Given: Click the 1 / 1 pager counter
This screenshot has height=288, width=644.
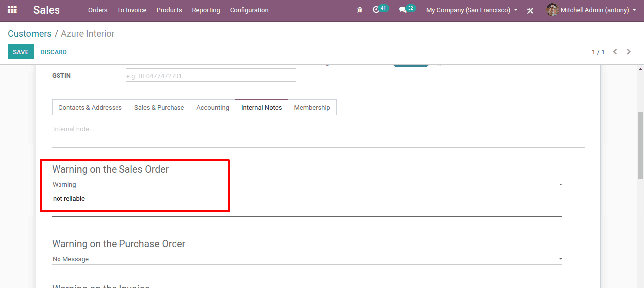Looking at the screenshot, I should (x=598, y=52).
